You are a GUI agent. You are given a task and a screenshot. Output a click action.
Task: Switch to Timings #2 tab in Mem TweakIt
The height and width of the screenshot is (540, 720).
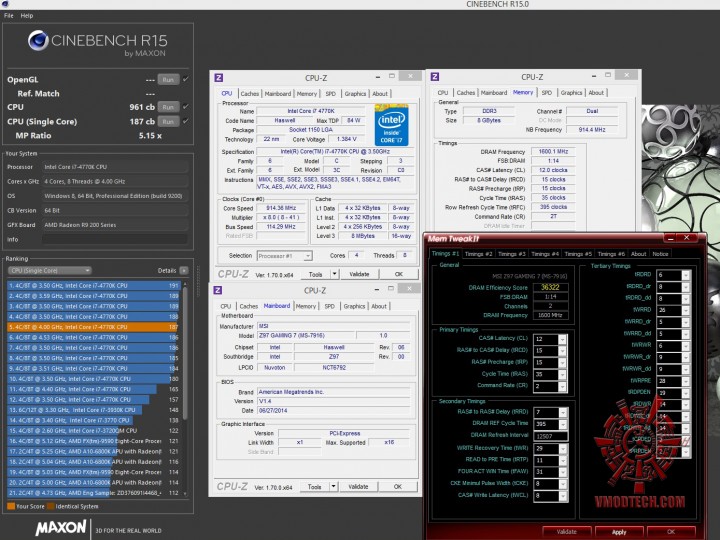click(x=478, y=254)
